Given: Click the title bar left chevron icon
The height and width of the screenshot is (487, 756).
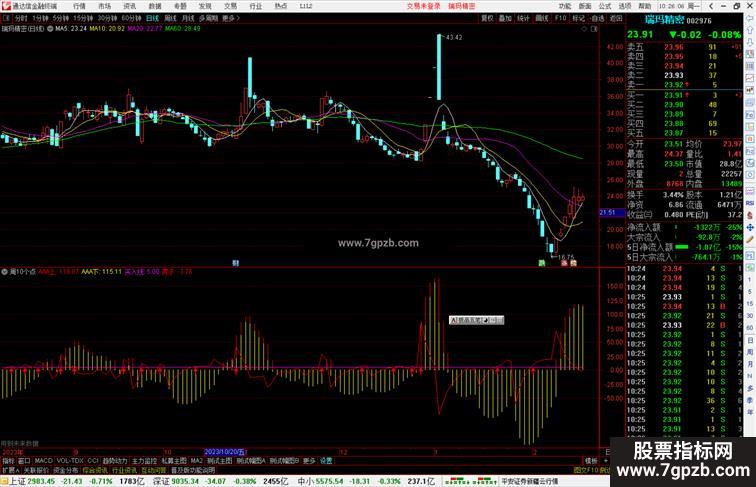Looking at the screenshot, I should point(711,6).
